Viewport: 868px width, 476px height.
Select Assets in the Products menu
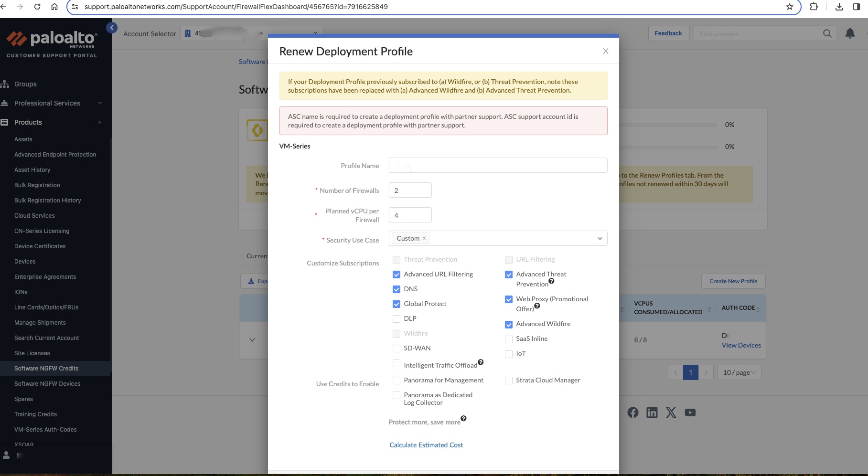coord(23,139)
